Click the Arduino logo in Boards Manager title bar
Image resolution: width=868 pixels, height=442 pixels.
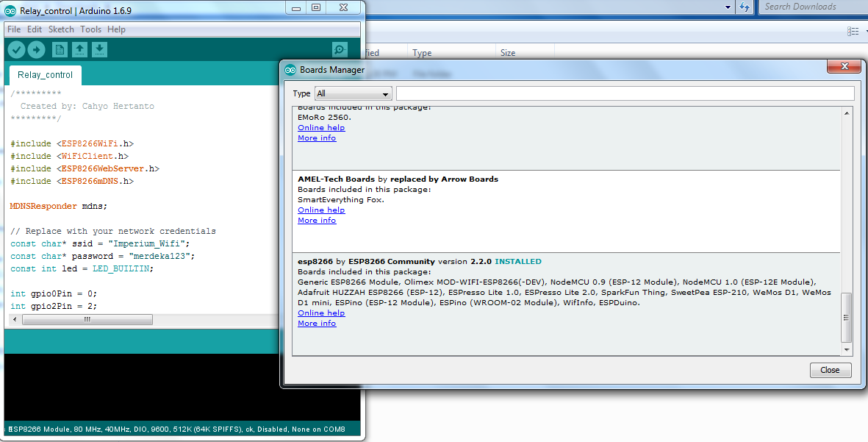(290, 70)
